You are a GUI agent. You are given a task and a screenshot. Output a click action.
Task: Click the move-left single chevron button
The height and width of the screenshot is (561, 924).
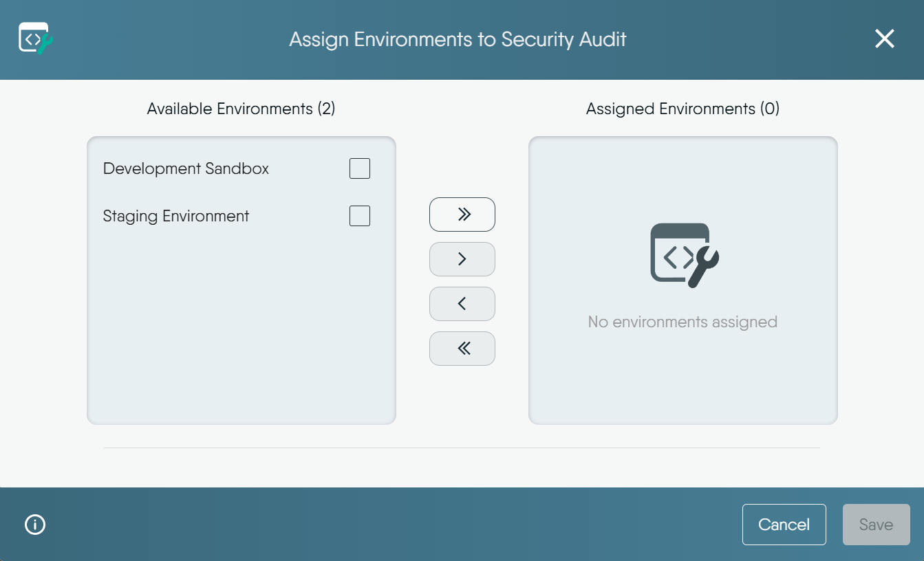(x=462, y=303)
